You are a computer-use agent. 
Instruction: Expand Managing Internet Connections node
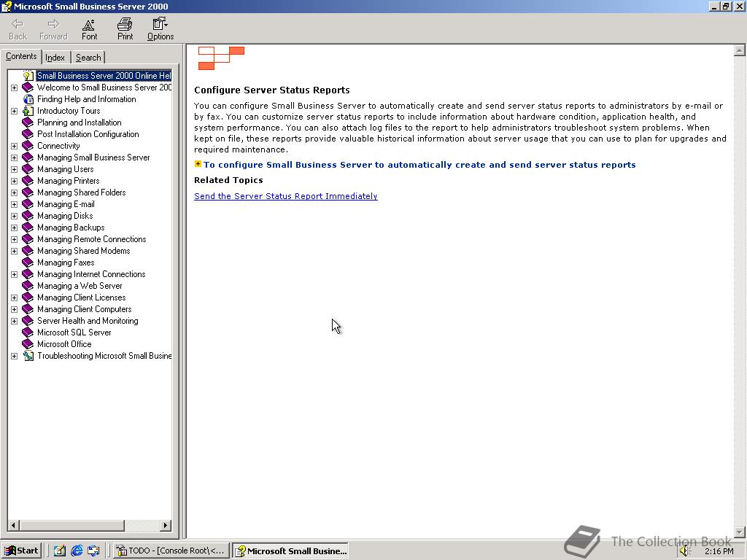(x=15, y=274)
